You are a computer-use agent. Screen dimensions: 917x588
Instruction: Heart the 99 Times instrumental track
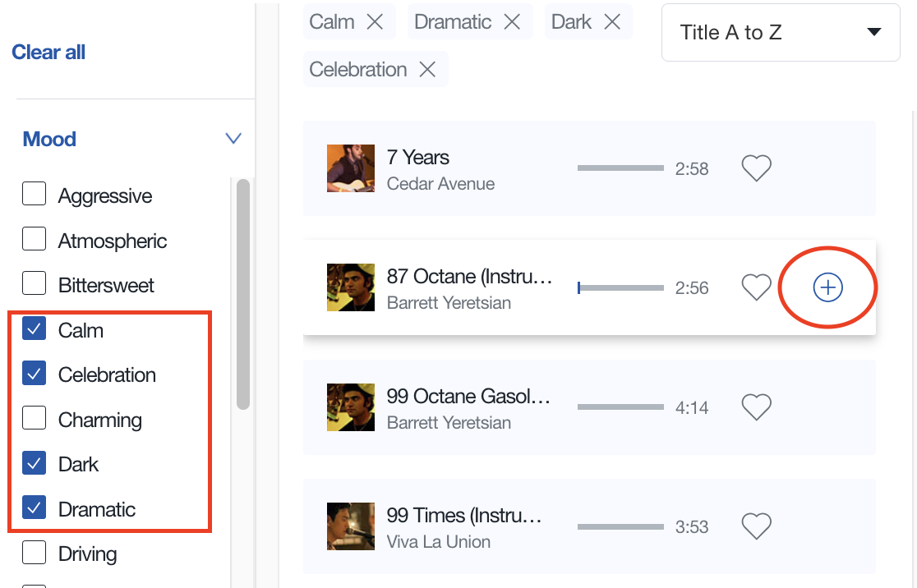coord(756,526)
